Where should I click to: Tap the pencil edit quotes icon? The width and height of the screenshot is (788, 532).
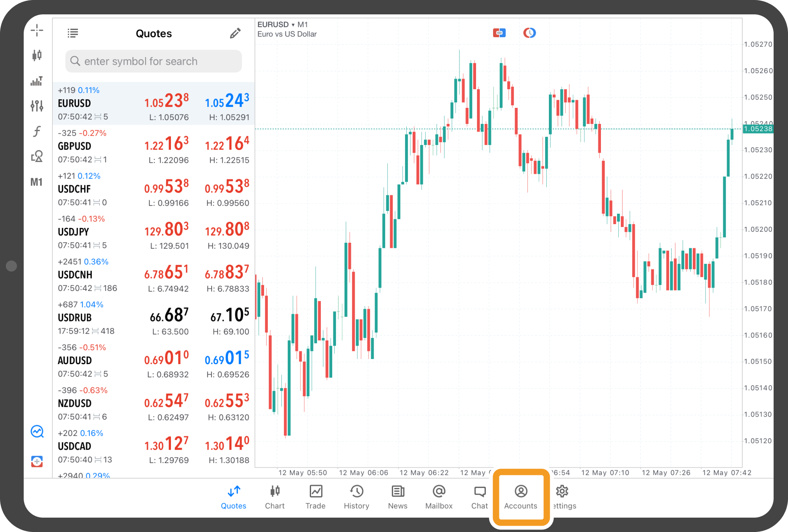(x=235, y=33)
